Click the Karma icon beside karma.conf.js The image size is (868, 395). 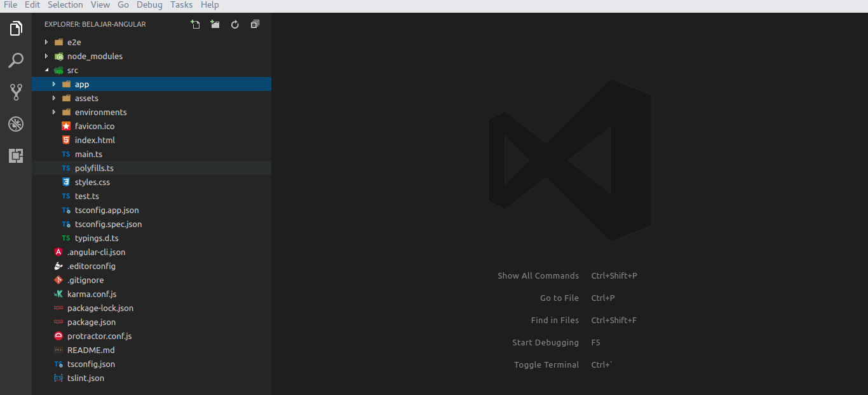tap(58, 294)
